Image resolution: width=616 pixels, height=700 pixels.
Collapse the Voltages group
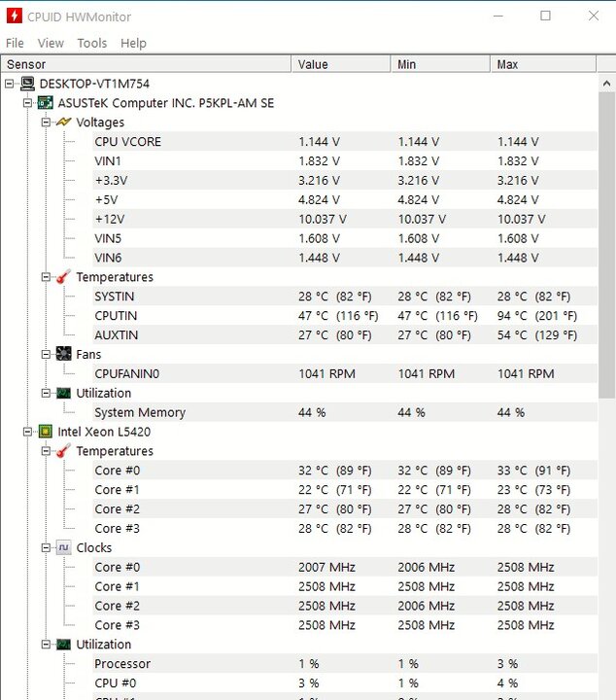point(46,122)
